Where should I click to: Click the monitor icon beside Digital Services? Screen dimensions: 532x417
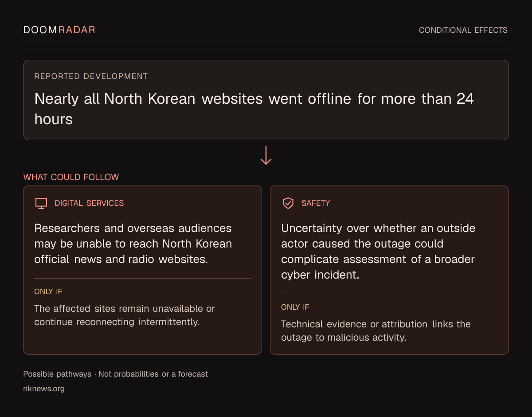click(41, 203)
